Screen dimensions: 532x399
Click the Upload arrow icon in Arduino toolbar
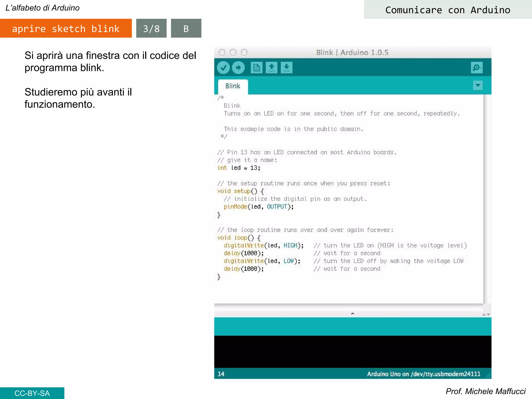tap(238, 68)
